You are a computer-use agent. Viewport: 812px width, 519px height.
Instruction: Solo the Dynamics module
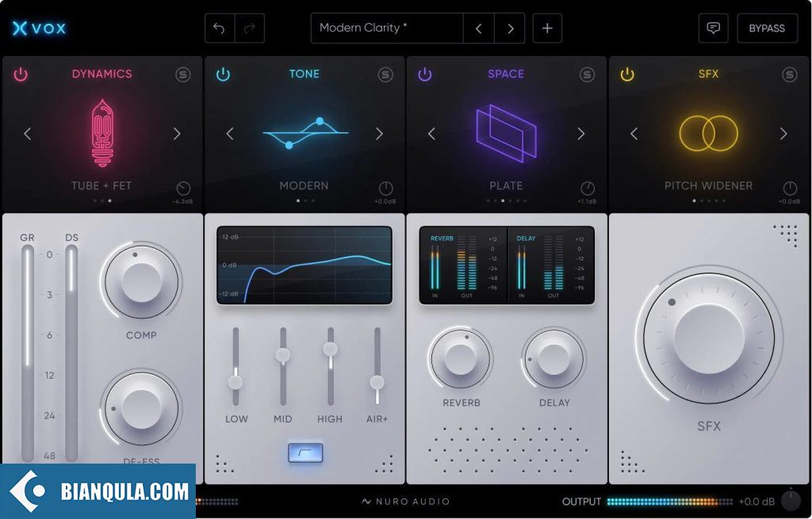click(x=183, y=74)
